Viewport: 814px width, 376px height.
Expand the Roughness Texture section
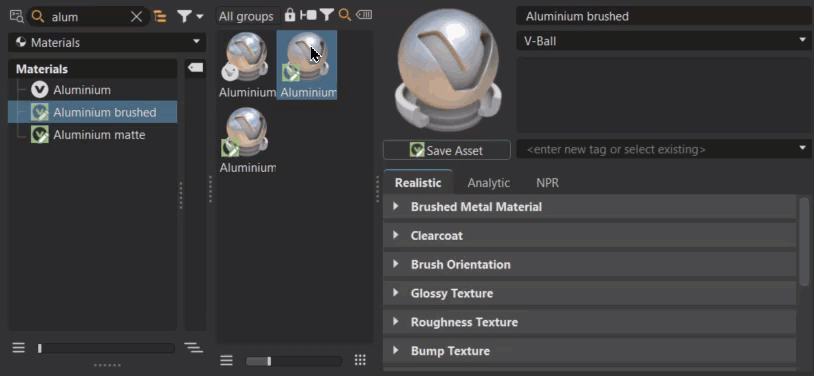tap(589, 322)
